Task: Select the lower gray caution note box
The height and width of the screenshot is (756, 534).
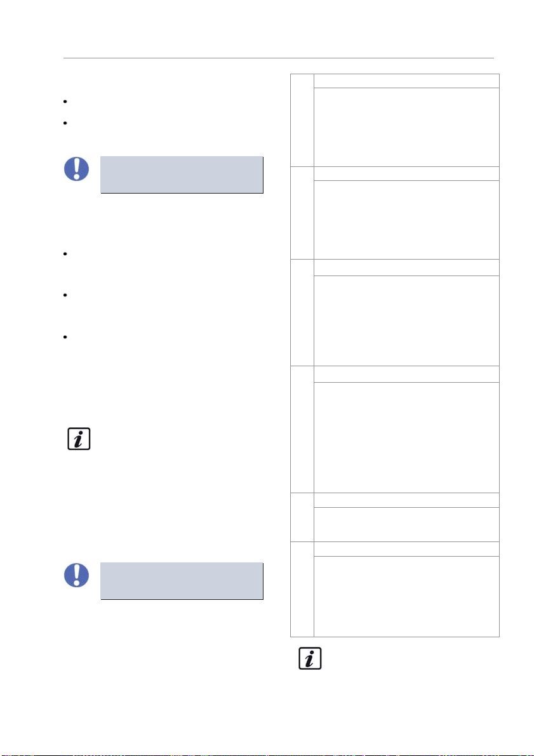Action: click(x=182, y=581)
